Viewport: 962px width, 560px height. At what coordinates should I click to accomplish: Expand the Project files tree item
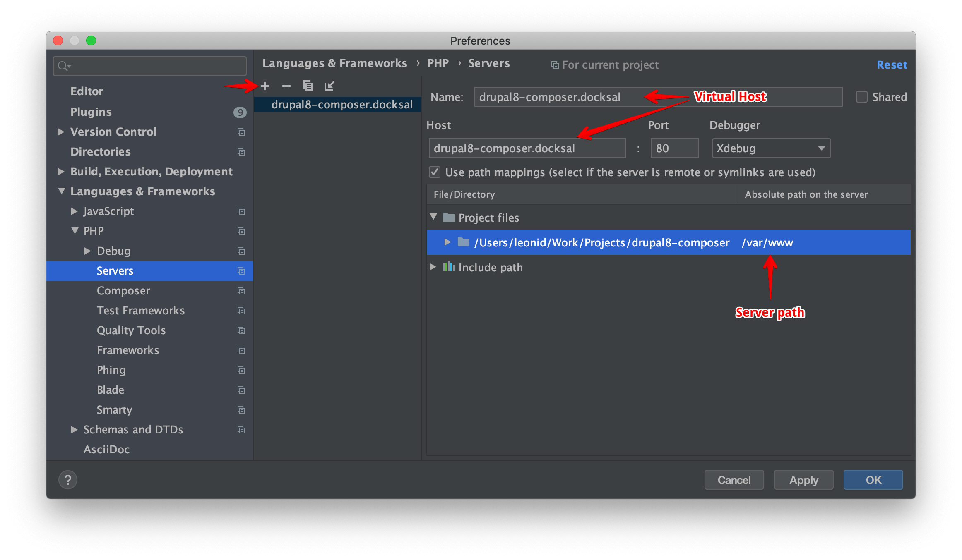(432, 217)
